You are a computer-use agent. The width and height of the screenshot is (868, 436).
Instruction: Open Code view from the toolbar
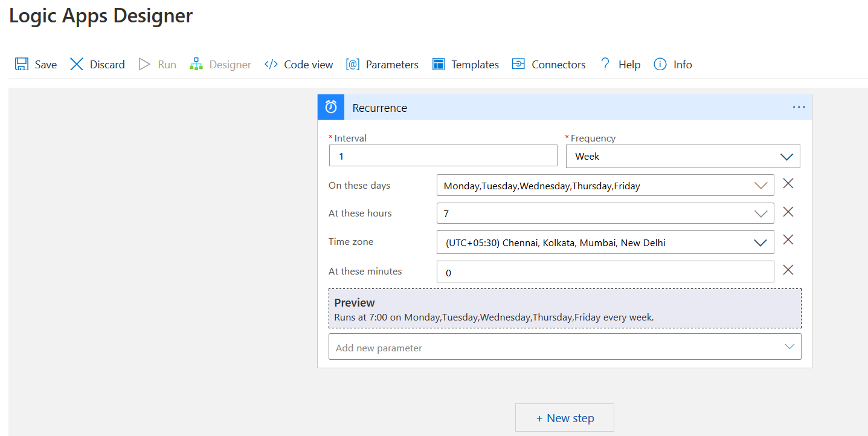tap(298, 64)
